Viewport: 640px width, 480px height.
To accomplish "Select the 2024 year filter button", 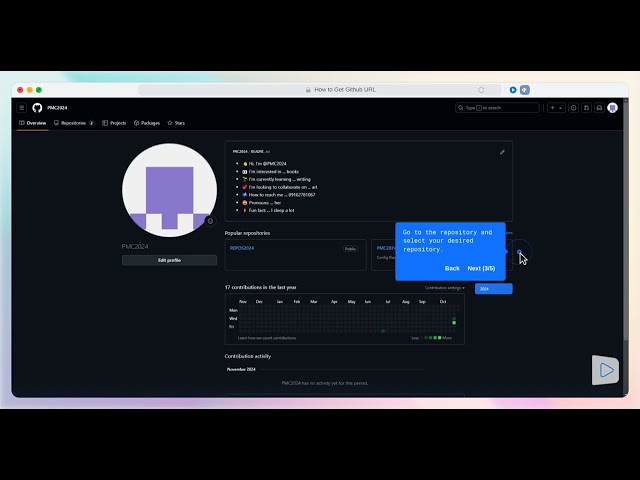I will click(493, 289).
